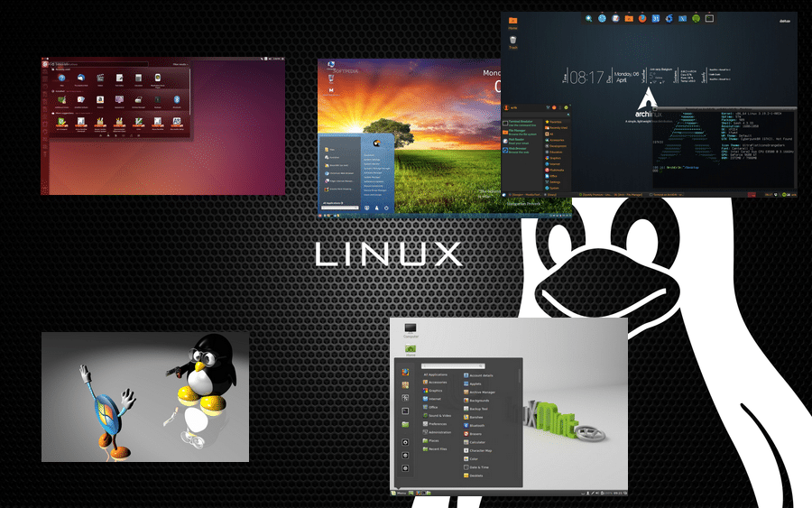Click the Arch whisker menu search box
The image size is (812, 508).
tap(536, 115)
